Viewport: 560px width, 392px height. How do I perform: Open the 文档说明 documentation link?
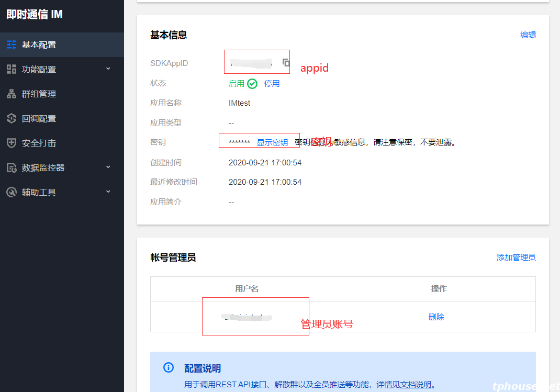point(416,385)
